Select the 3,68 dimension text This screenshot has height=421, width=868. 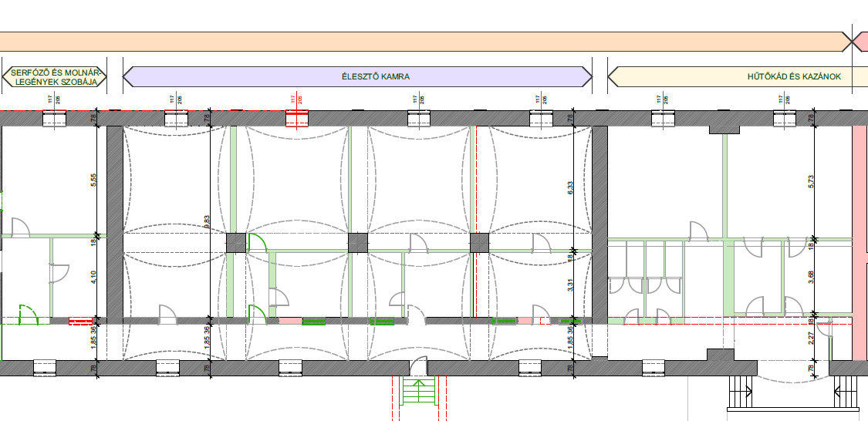810,278
